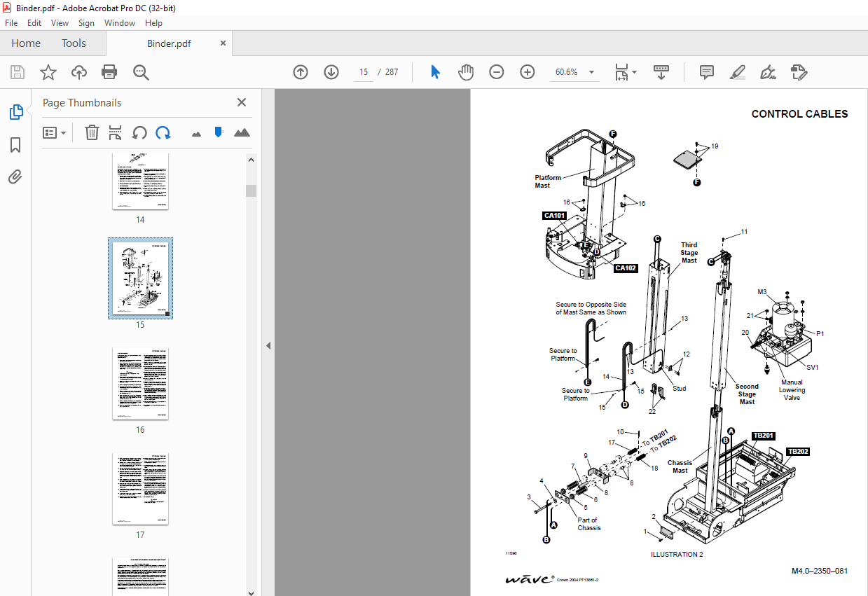
Task: Open Find text with the magnifier icon
Action: coord(141,72)
